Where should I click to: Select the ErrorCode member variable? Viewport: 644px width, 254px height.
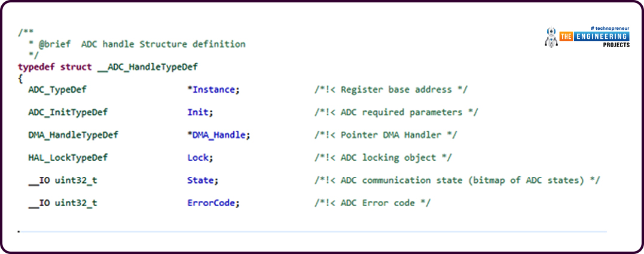point(213,203)
